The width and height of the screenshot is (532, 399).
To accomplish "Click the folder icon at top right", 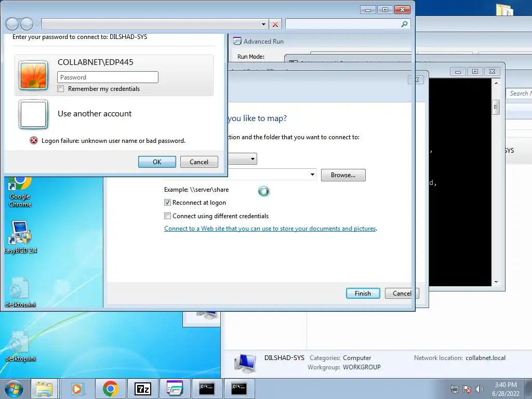I will click(505, 9).
